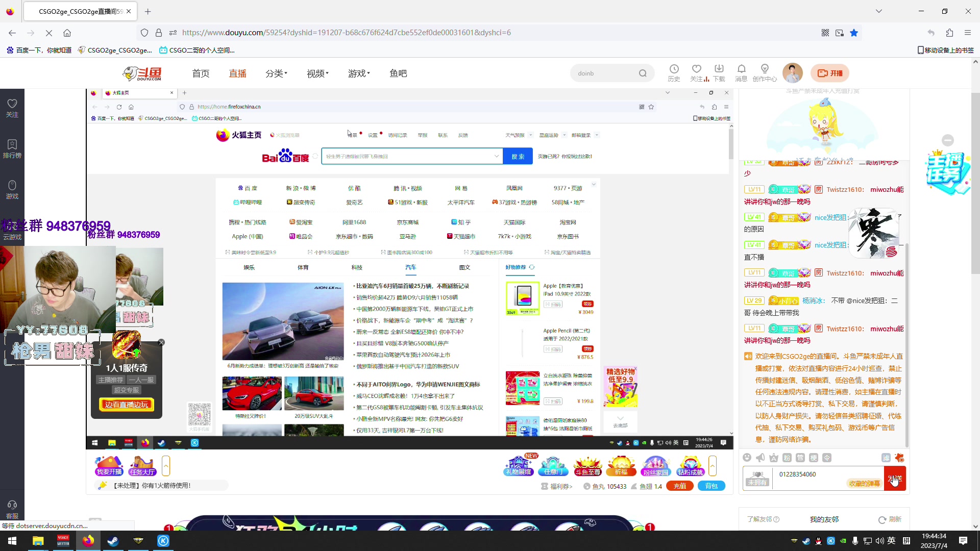The height and width of the screenshot is (551, 980).
Task: Select the 鱼吧 nav item
Action: (398, 73)
